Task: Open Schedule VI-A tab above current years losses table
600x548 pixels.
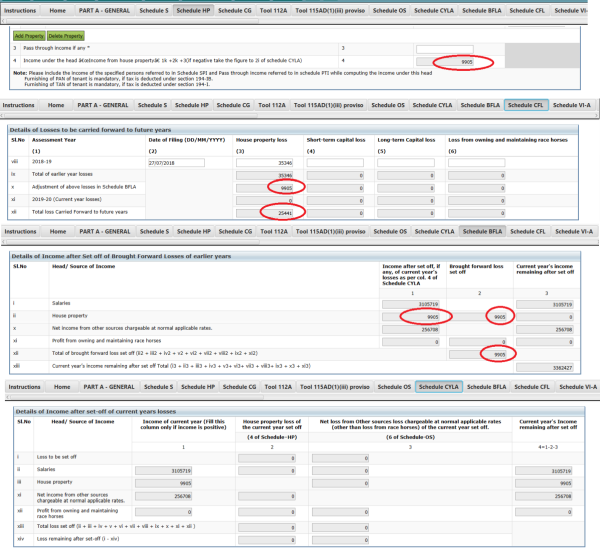Action: pos(578,387)
